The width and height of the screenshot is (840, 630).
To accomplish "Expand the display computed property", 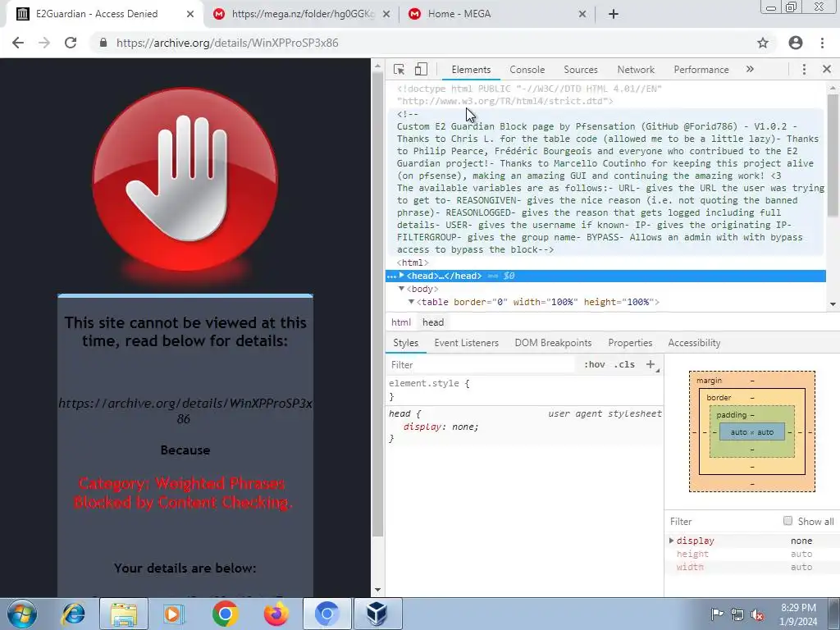I will coord(671,541).
